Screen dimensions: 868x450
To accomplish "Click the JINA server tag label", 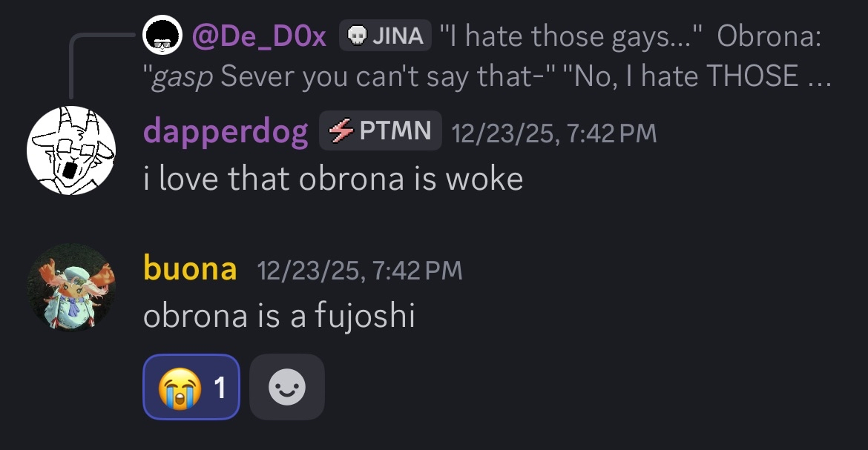I will 397,36.
